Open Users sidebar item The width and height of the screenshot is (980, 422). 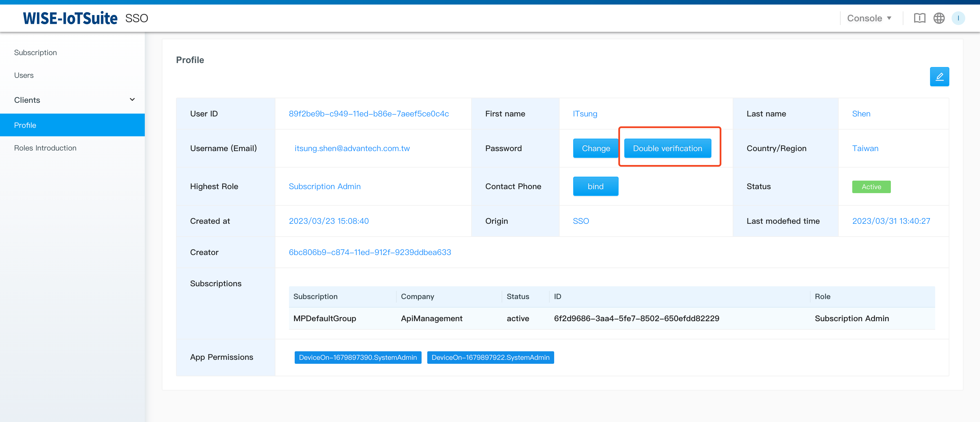[x=24, y=75]
